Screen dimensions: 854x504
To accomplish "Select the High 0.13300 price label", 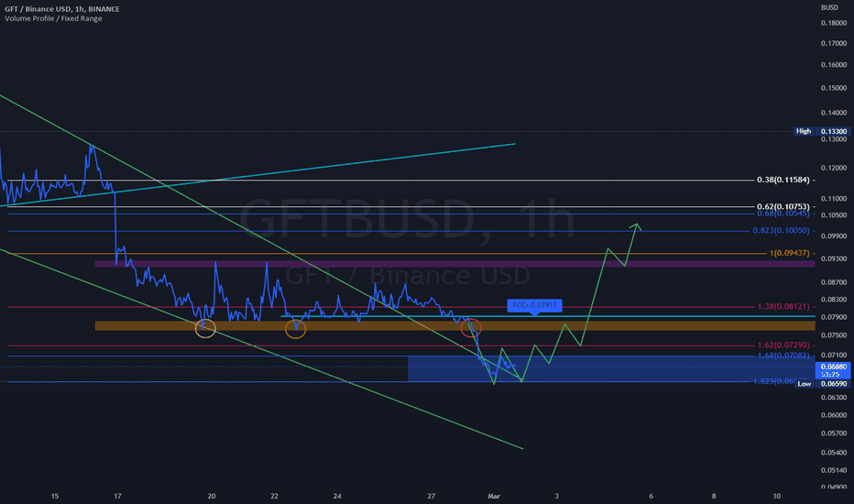I will pyautogui.click(x=822, y=131).
